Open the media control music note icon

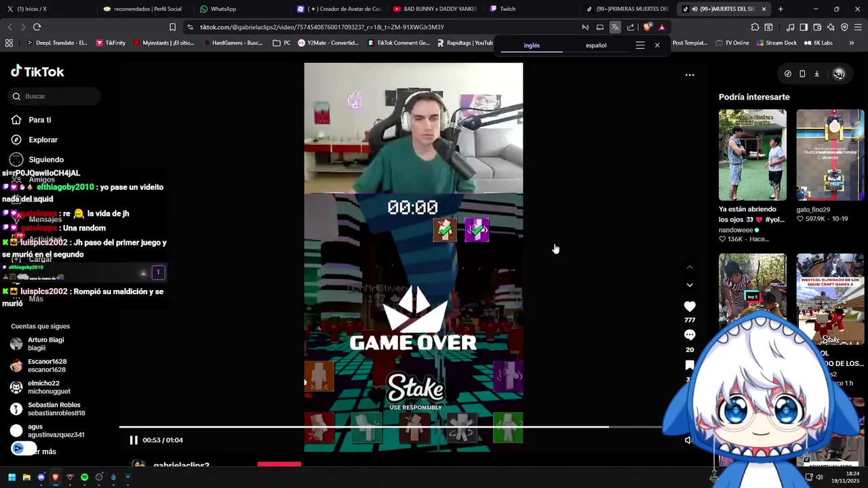(790, 27)
